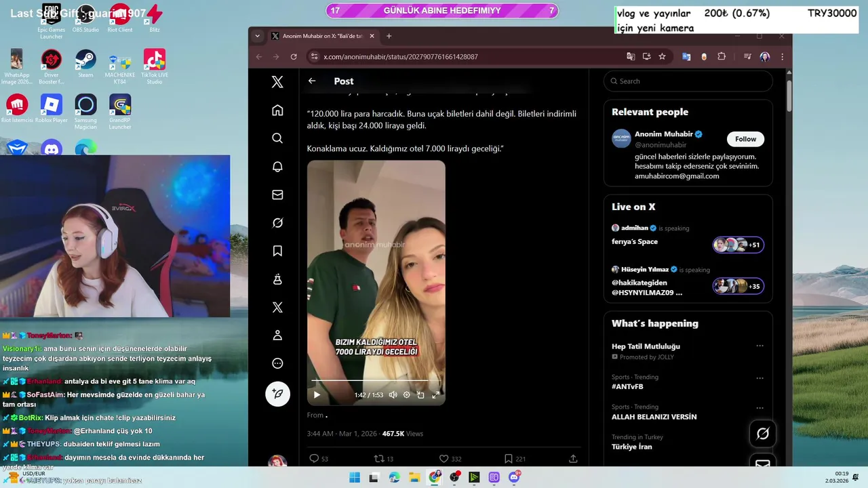The width and height of the screenshot is (868, 488).
Task: Open Profile icon in X sidebar
Action: pyautogui.click(x=277, y=335)
